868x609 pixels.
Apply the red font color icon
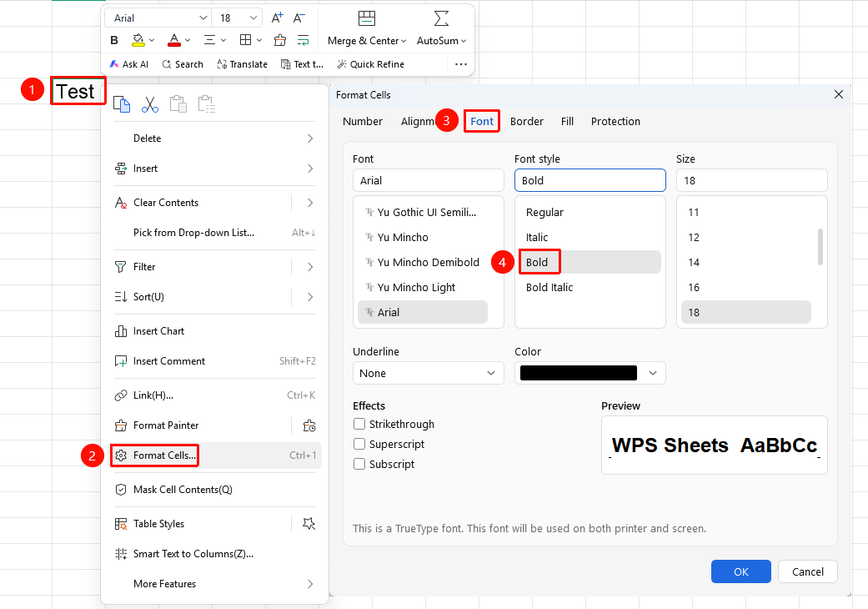173,40
